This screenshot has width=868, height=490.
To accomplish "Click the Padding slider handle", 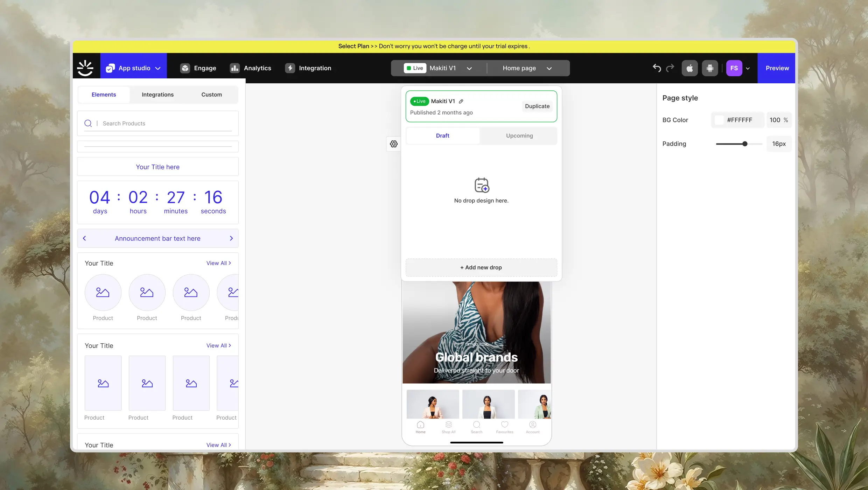I will [745, 144].
